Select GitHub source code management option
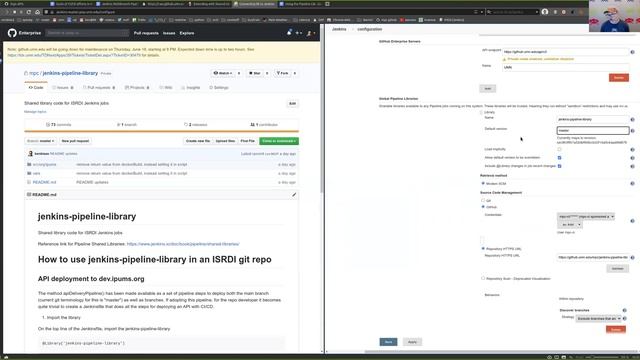The height and width of the screenshot is (360, 640). click(483, 207)
